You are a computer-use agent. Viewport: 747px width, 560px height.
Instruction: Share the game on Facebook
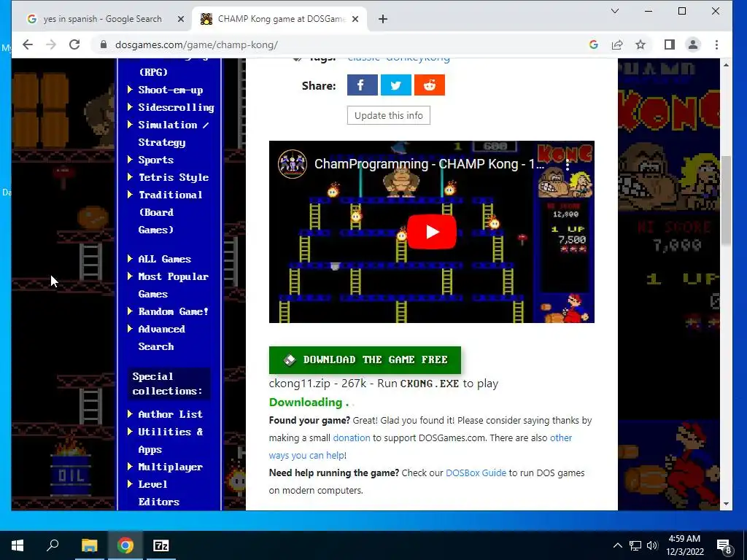(362, 85)
